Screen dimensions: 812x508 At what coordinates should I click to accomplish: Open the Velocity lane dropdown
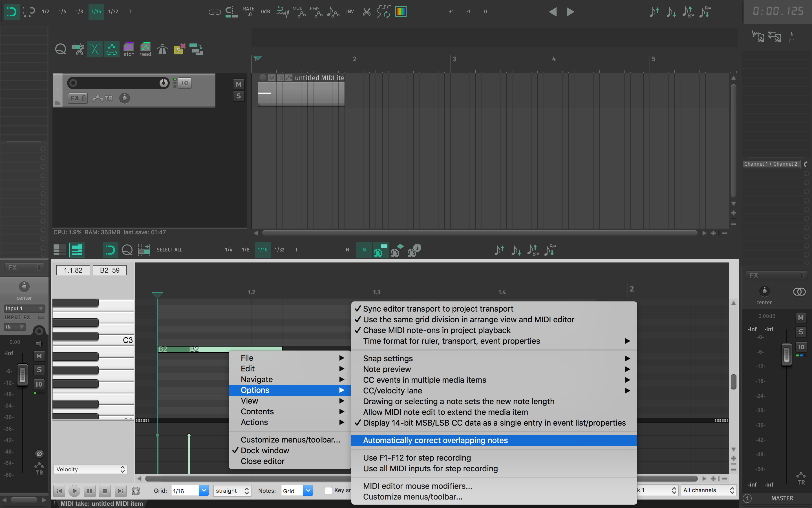[90, 469]
